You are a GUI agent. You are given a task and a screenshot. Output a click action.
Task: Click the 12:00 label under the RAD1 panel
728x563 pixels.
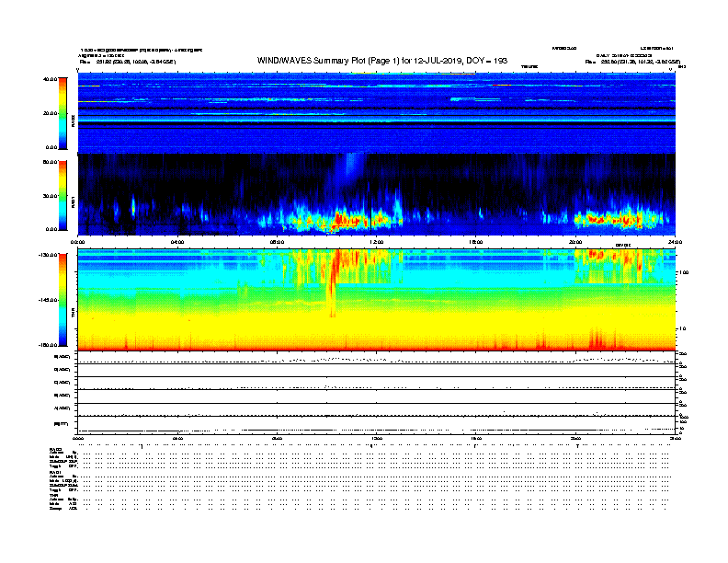click(377, 242)
